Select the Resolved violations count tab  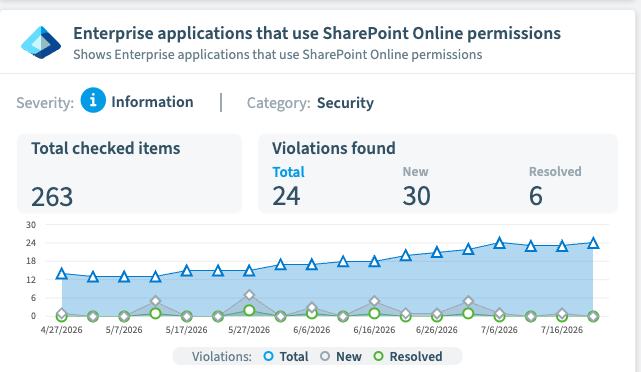pyautogui.click(x=555, y=172)
